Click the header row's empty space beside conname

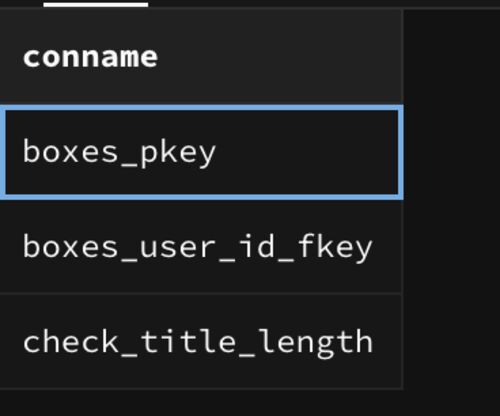click(x=278, y=57)
